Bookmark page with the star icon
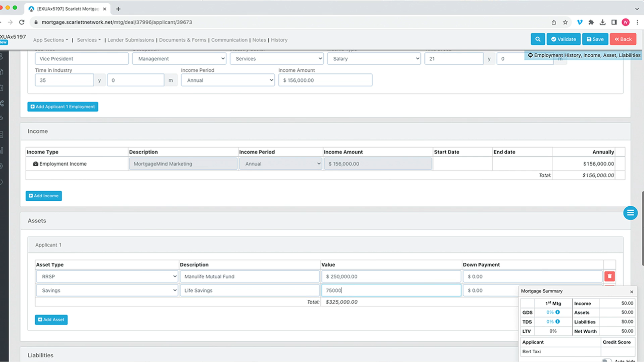The width and height of the screenshot is (644, 362). [x=565, y=22]
